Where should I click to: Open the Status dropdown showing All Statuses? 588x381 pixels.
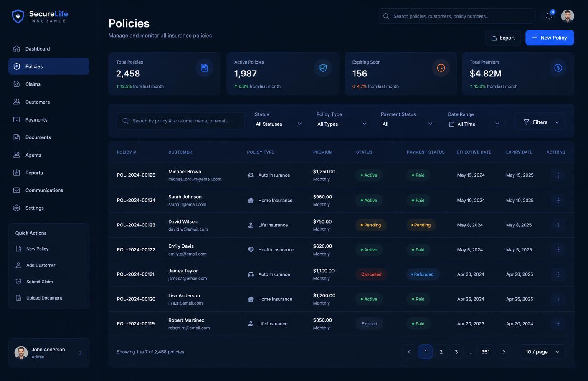[279, 124]
